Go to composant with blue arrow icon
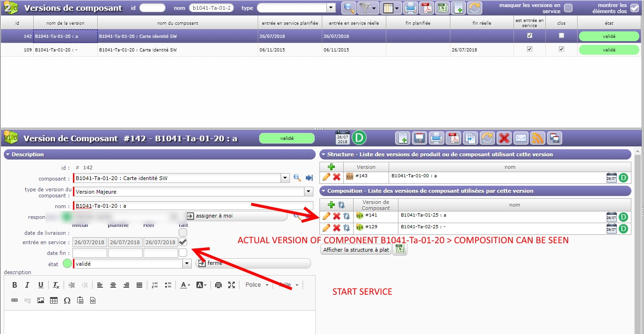Viewport: 644px width, 334px height. 309,178
